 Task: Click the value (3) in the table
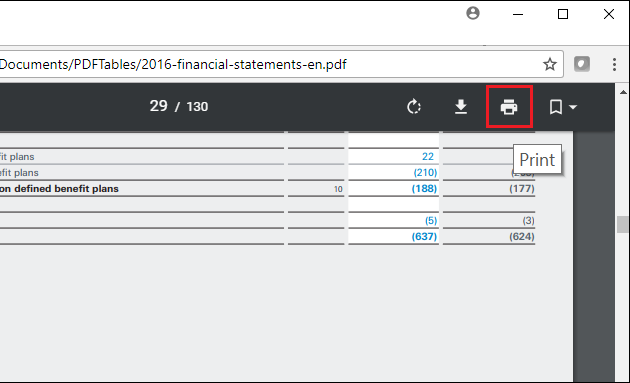tap(528, 220)
